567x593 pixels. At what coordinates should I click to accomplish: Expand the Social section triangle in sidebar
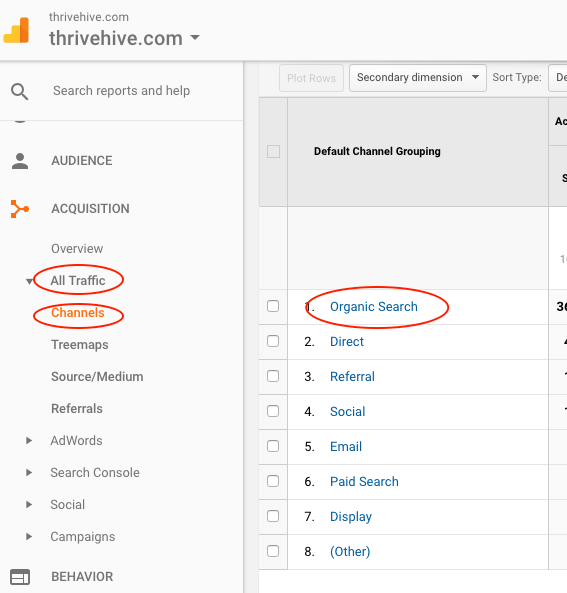click(29, 505)
